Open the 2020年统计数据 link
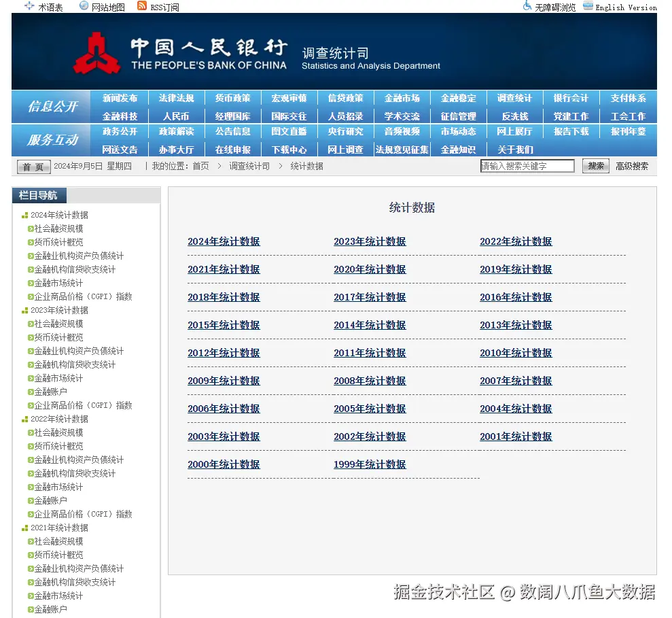This screenshot has height=618, width=672. coord(370,270)
